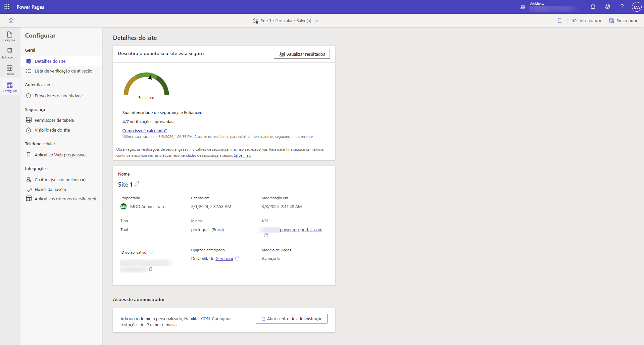Open the Dados workspace
644x345 pixels.
coord(10,70)
